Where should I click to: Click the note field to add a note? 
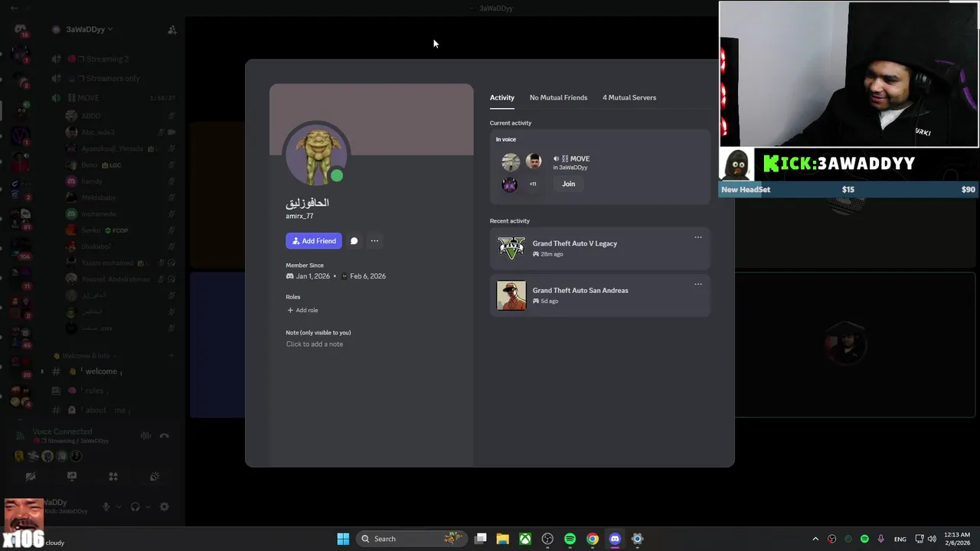click(x=315, y=344)
